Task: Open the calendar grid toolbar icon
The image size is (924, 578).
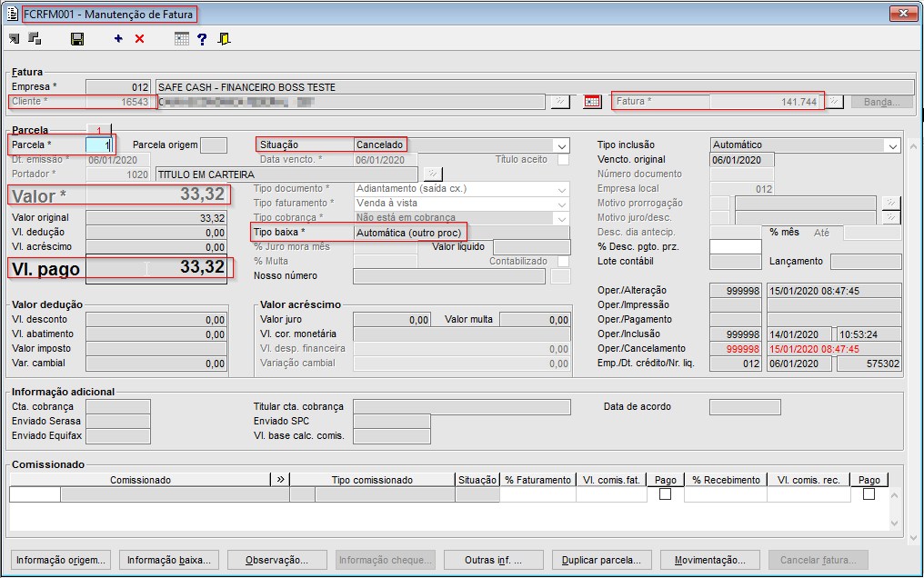Action: pos(182,39)
